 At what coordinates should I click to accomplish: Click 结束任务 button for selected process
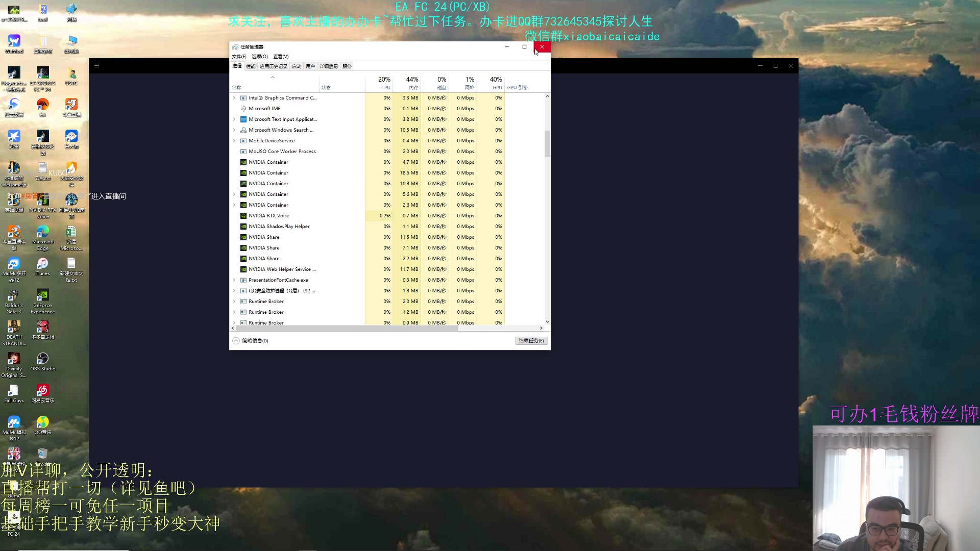[x=531, y=340]
